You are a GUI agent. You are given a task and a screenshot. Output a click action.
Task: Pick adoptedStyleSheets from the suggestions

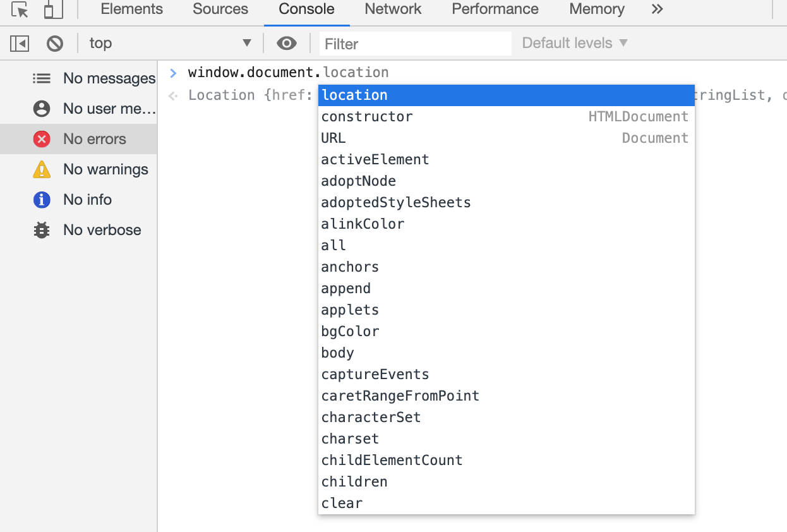pos(507,202)
